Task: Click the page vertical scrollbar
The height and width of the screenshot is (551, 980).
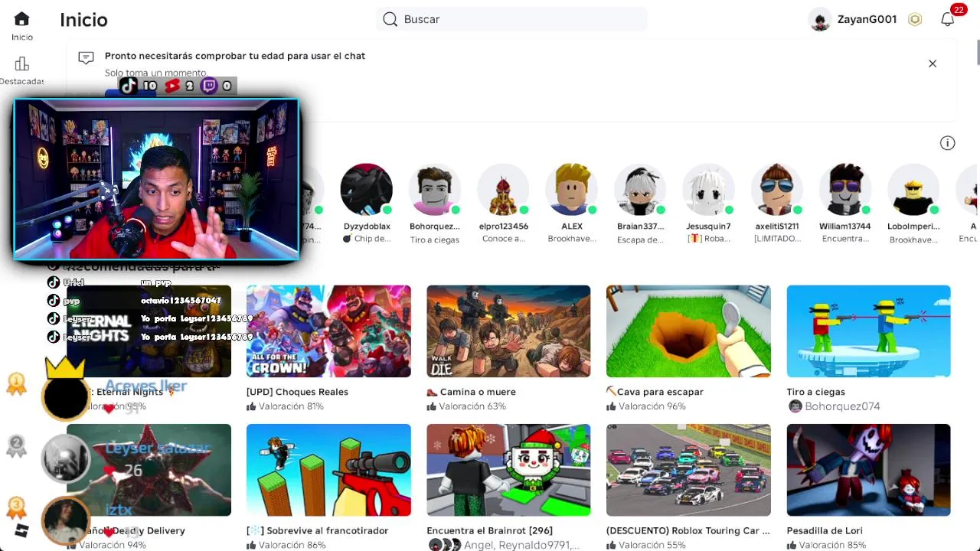Action: [x=978, y=52]
